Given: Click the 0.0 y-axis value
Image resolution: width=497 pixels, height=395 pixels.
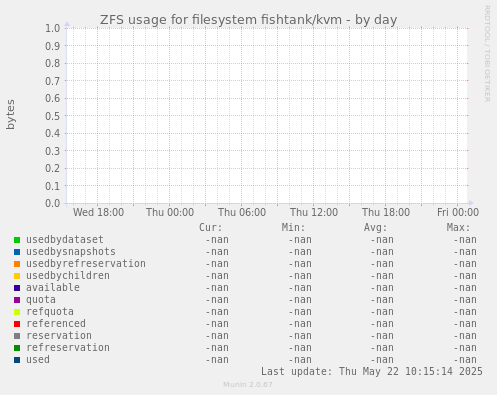Looking at the screenshot, I should coord(53,203).
